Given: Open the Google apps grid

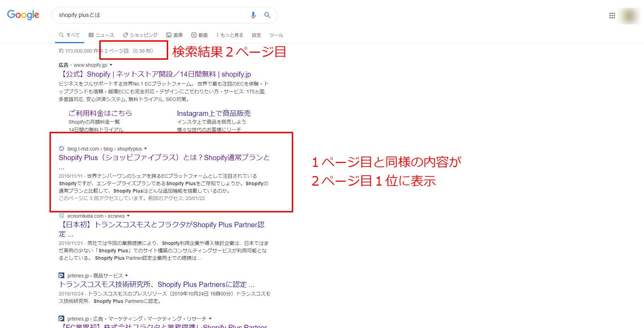Looking at the screenshot, I should tap(612, 16).
